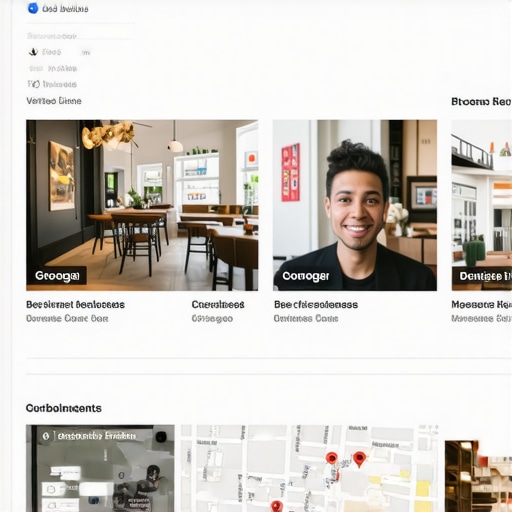Click the 'Groogs' label on the restaurant photo
This screenshot has height=512, width=512.
point(57,276)
